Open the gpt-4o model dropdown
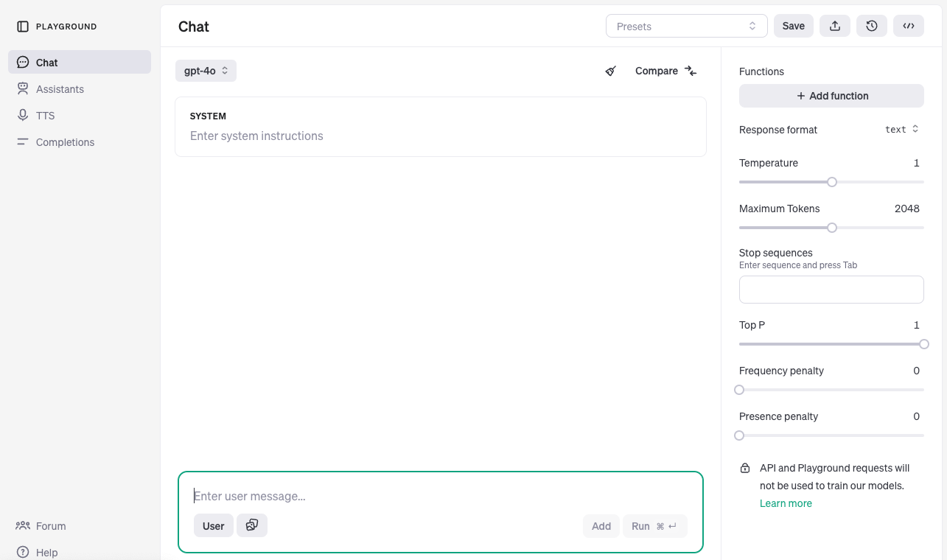The width and height of the screenshot is (947, 560). tap(206, 71)
